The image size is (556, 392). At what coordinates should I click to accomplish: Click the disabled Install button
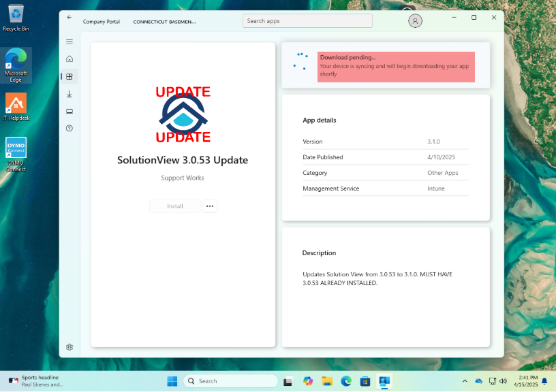point(175,206)
